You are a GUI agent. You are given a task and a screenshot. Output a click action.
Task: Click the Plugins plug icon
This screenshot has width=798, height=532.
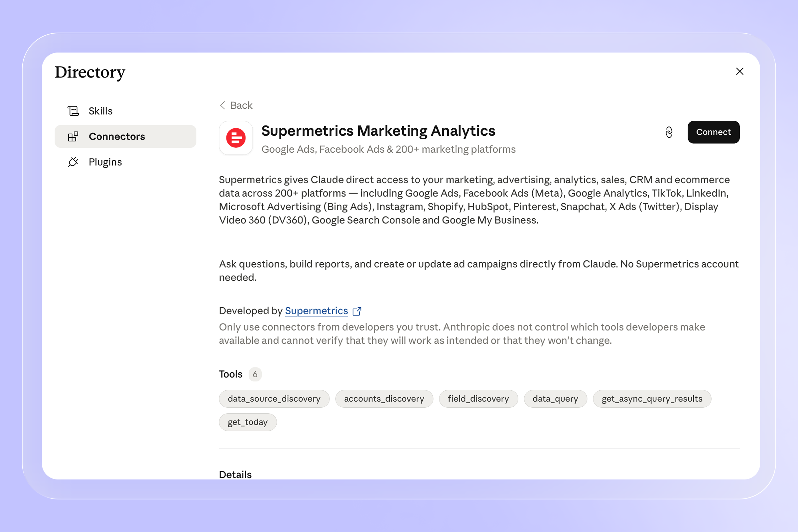click(x=73, y=162)
